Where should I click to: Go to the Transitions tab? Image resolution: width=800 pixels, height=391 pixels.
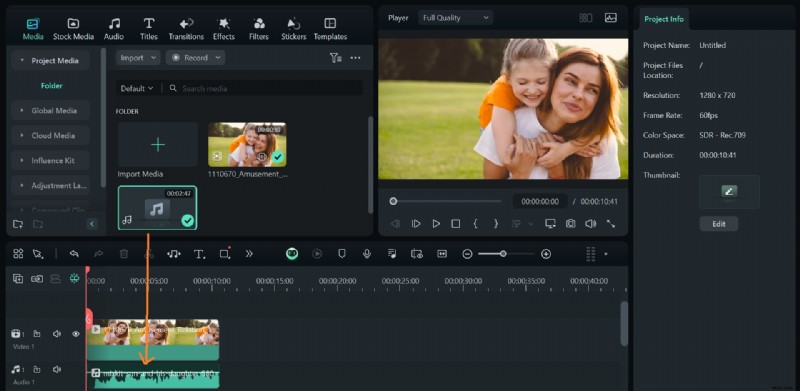186,29
